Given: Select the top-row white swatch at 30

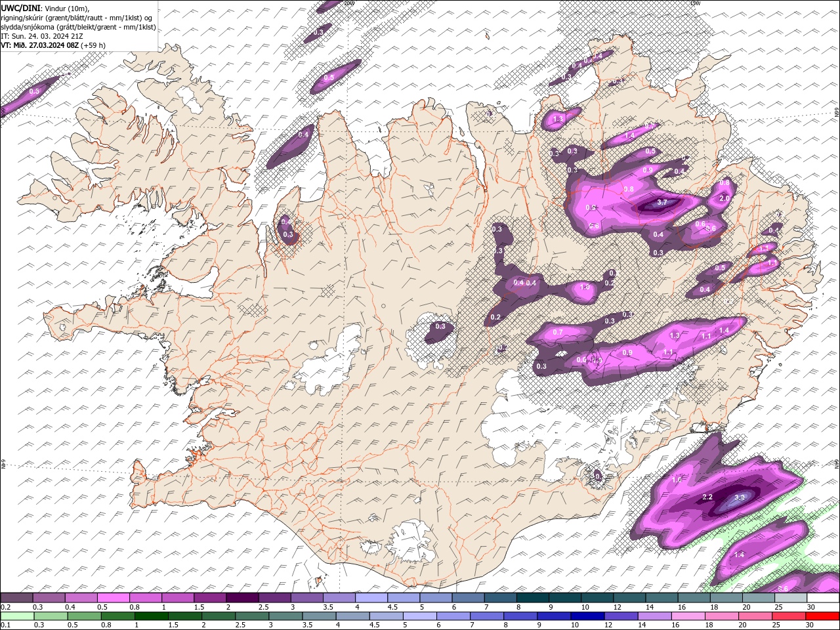Looking at the screenshot, I should [823, 598].
